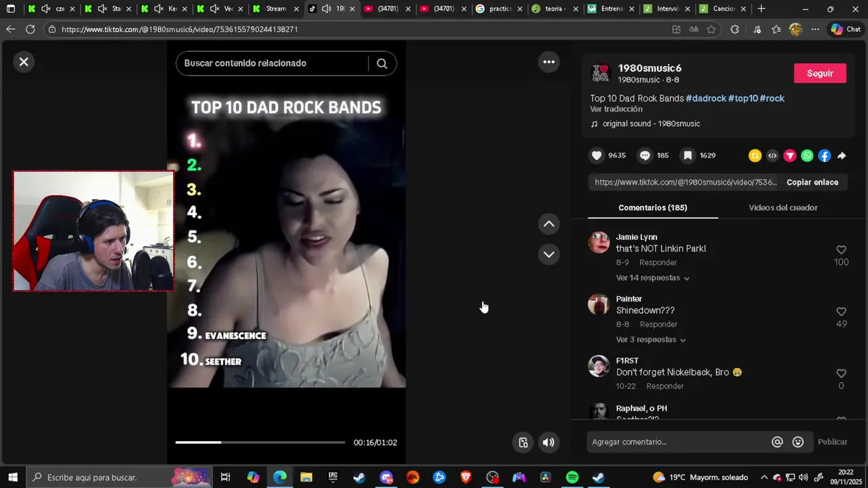This screenshot has height=488, width=868.
Task: Click the red 'Seguir' follow button
Action: click(x=820, y=73)
